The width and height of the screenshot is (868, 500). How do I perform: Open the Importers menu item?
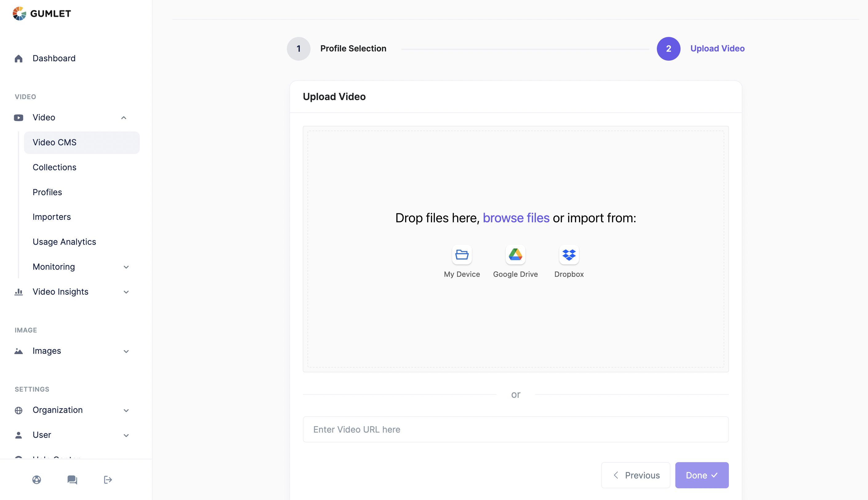point(52,217)
